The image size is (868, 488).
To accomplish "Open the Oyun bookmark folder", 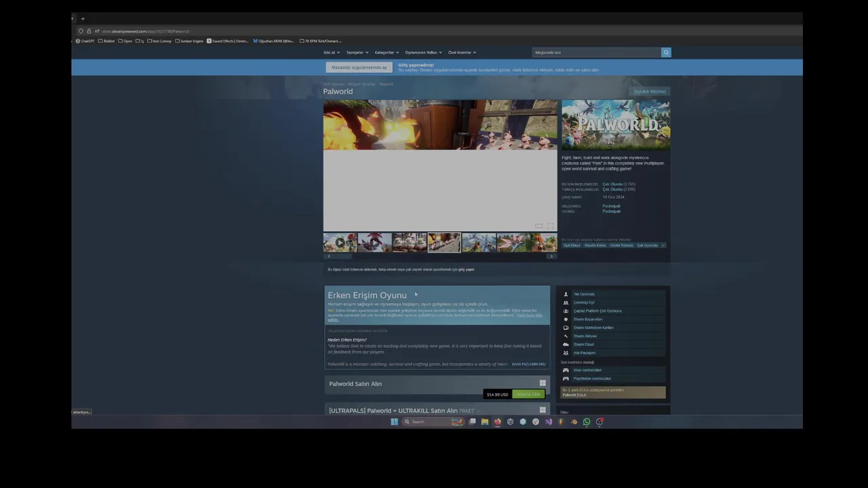I will tap(125, 41).
